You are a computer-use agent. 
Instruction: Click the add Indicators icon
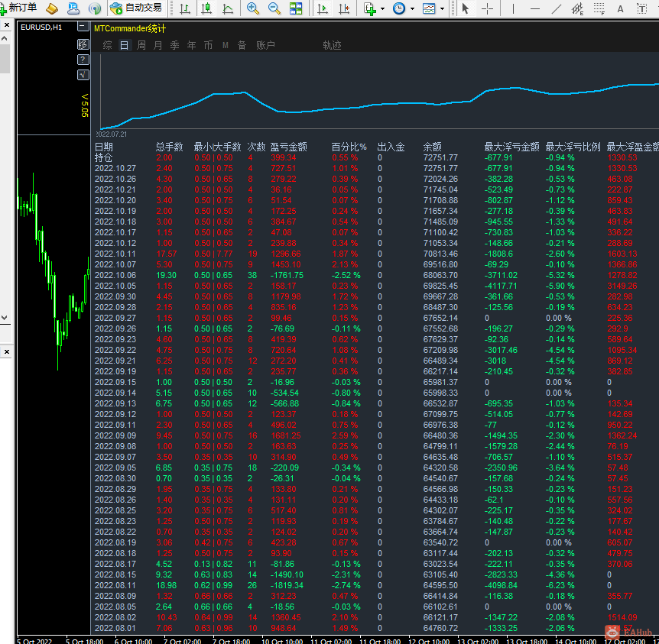click(x=370, y=8)
